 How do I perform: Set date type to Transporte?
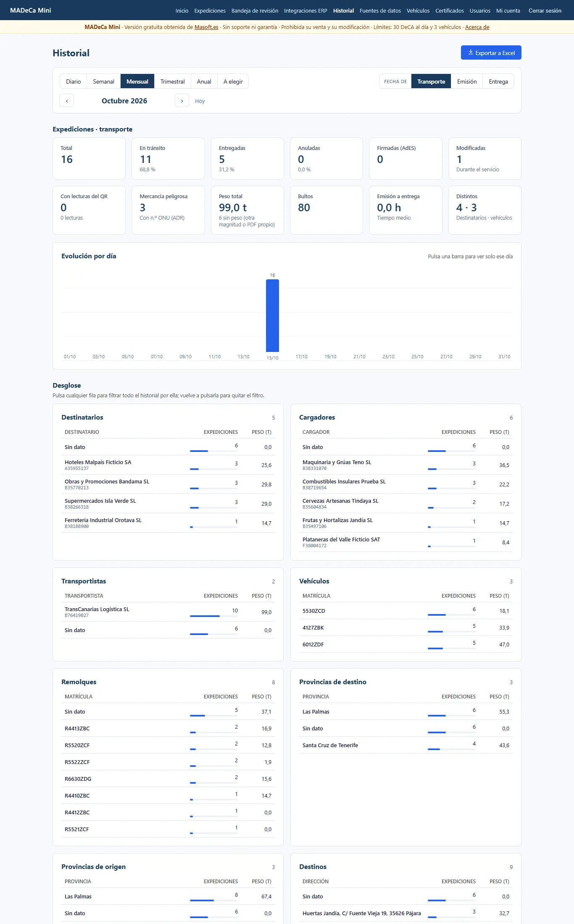pos(431,81)
